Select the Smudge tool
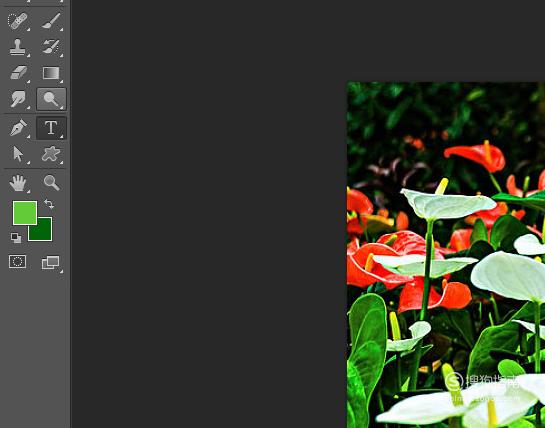This screenshot has width=545, height=428. point(18,99)
